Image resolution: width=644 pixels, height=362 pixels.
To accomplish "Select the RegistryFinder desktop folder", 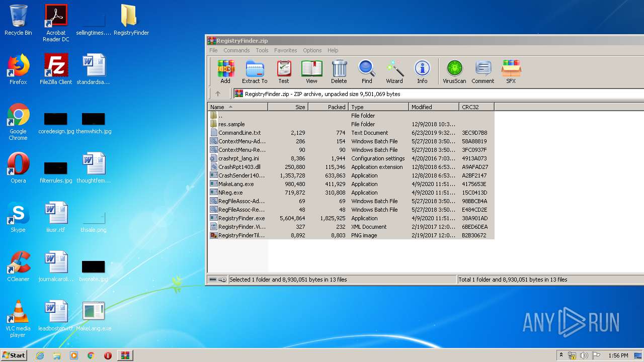I will click(x=131, y=20).
